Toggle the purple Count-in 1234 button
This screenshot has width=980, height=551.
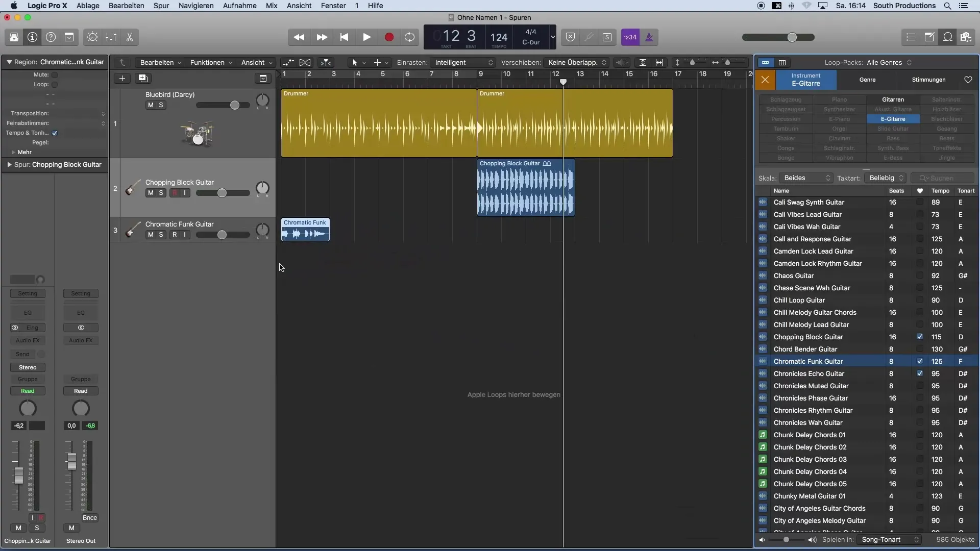[x=630, y=37]
